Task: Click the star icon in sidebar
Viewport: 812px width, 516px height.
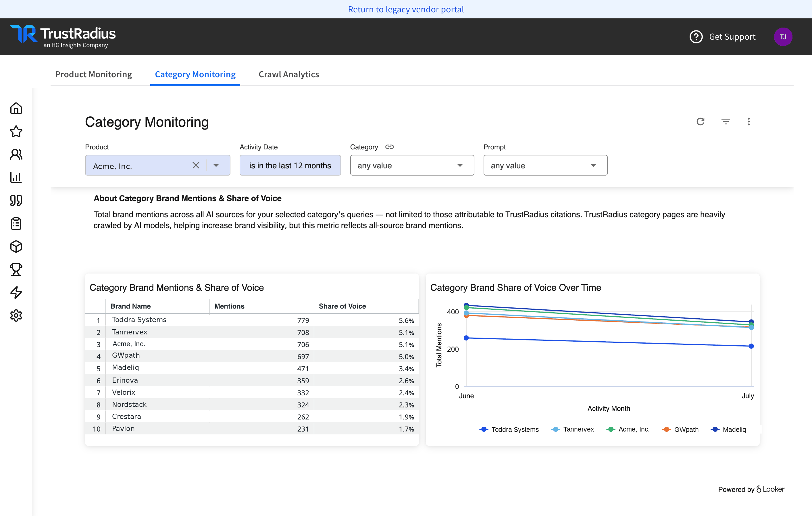Action: [16, 132]
